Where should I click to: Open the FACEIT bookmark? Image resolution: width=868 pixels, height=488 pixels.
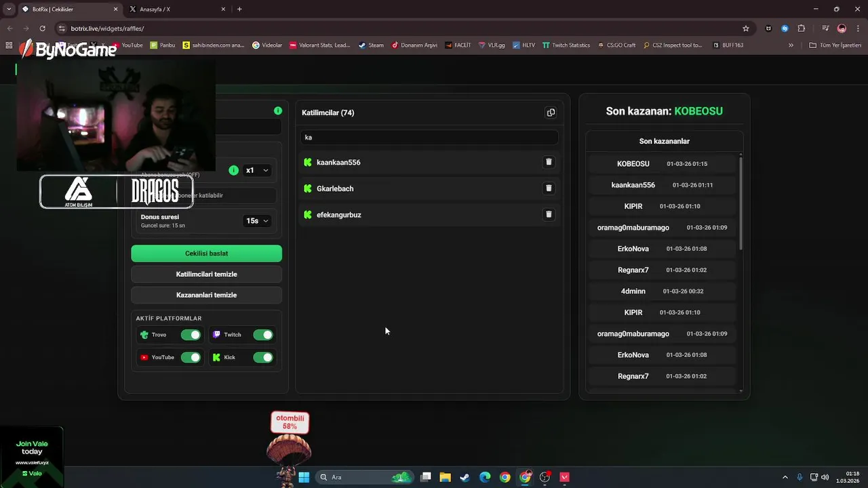pyautogui.click(x=458, y=45)
